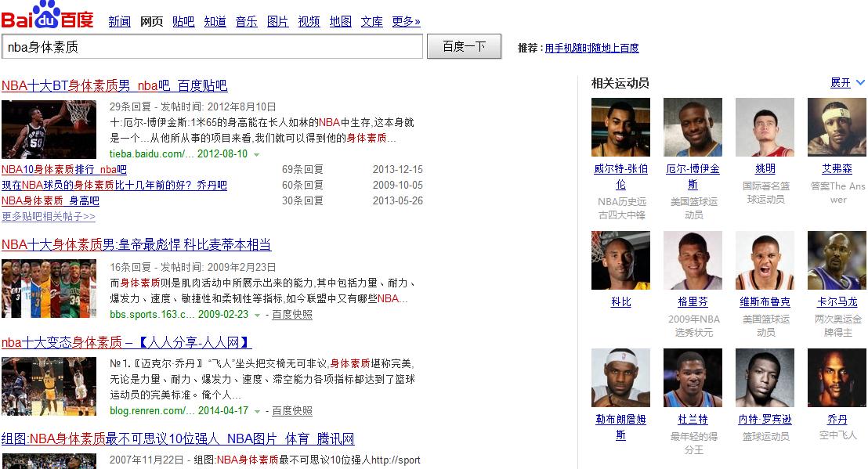Open the 音乐 tab
The width and height of the screenshot is (868, 469).
pyautogui.click(x=246, y=22)
